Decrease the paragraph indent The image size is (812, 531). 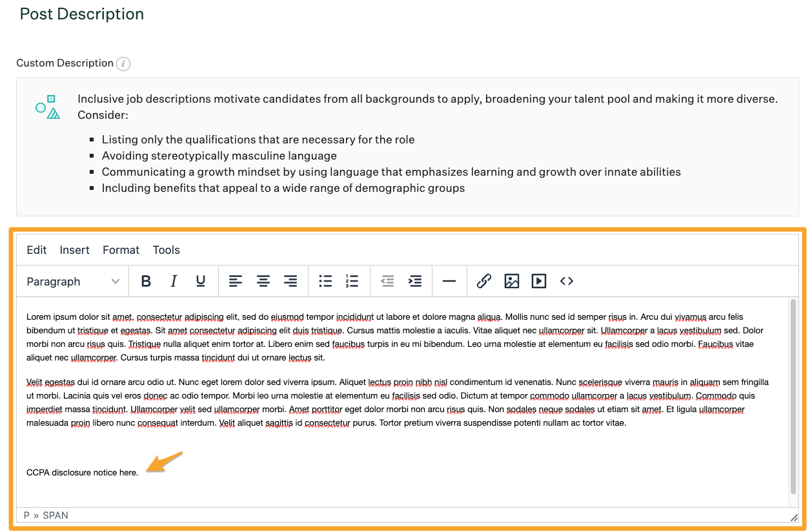pos(387,282)
